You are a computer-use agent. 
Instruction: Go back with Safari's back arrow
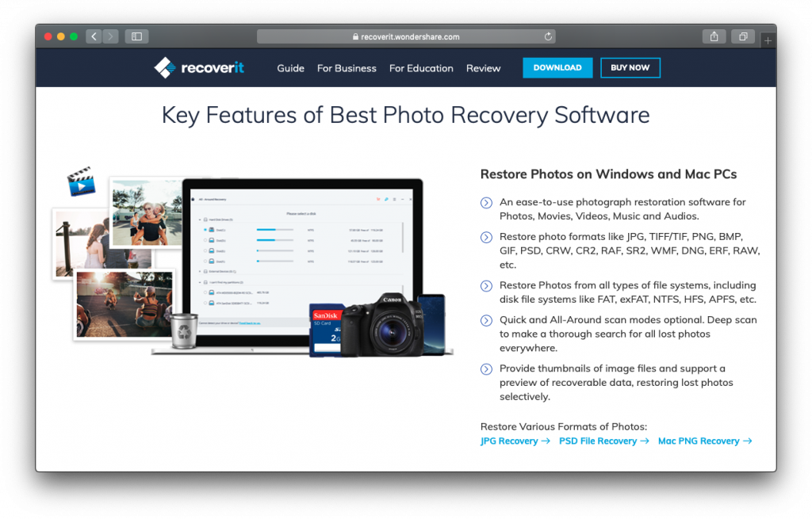[94, 36]
